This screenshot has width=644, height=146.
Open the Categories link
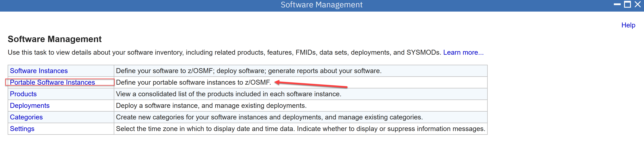pyautogui.click(x=26, y=117)
